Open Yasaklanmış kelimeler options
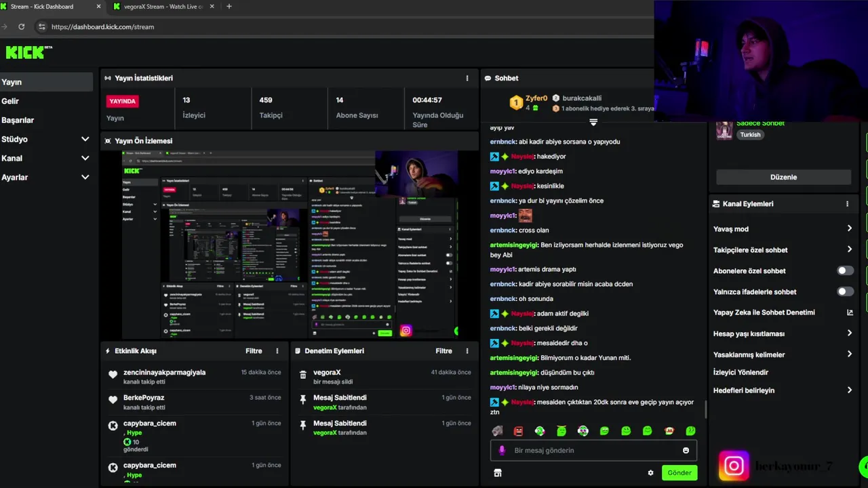This screenshot has height=488, width=868. (x=849, y=354)
